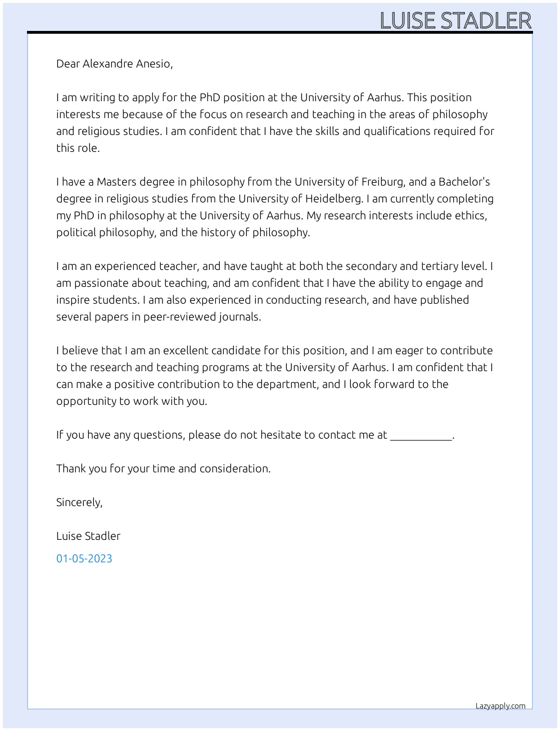Click the "Luise Stadler" signature name
Viewport: 560px width, 731px height.
(88, 536)
